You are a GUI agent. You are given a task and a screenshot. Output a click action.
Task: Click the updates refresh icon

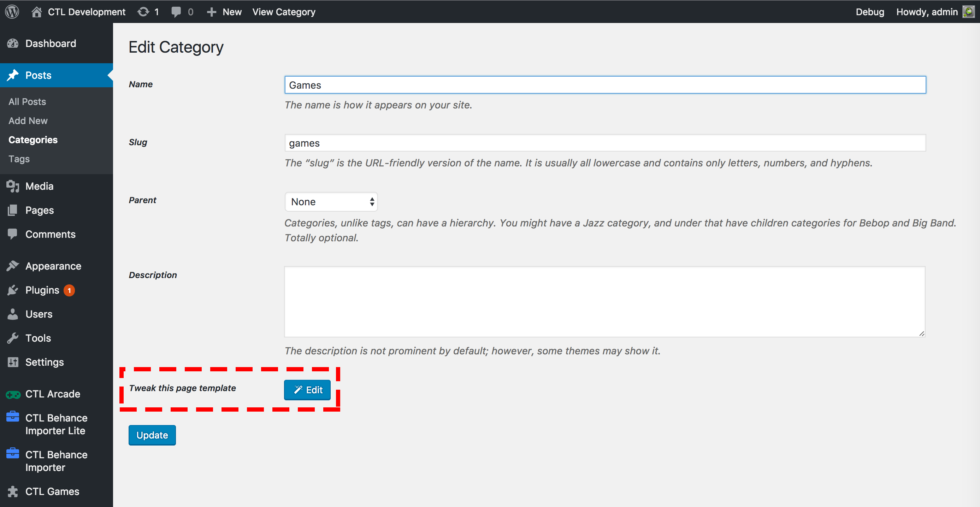(x=143, y=12)
